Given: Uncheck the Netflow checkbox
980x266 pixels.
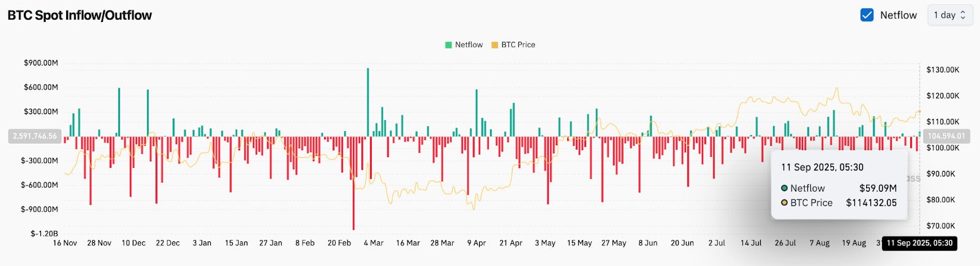Looking at the screenshot, I should click(x=867, y=15).
